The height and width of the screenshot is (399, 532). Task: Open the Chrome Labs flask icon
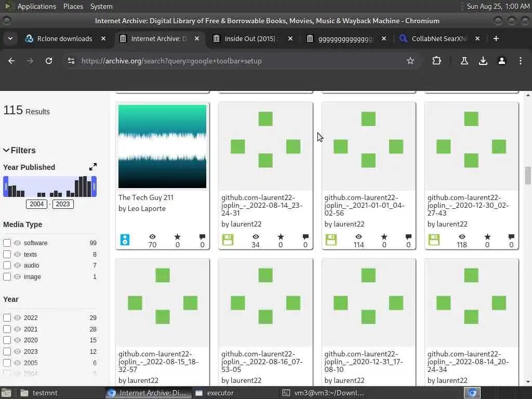(464, 61)
